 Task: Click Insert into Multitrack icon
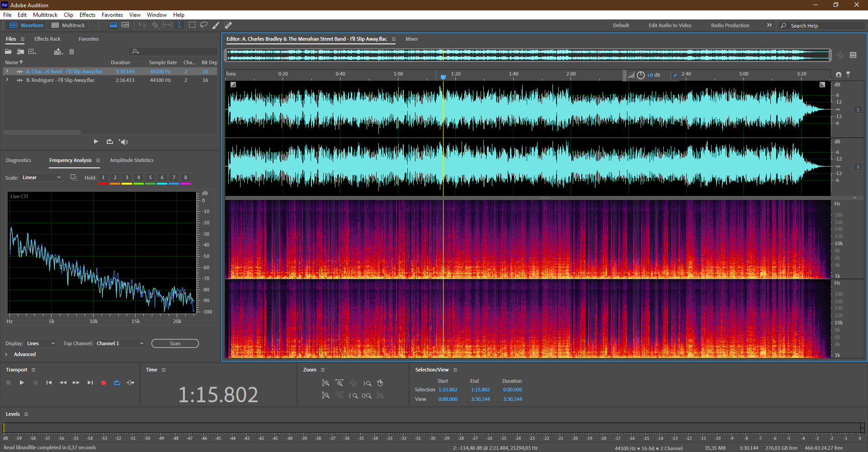click(x=58, y=52)
